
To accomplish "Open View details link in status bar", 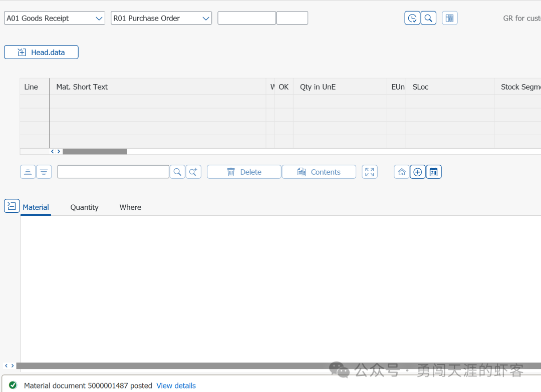I will [x=176, y=385].
